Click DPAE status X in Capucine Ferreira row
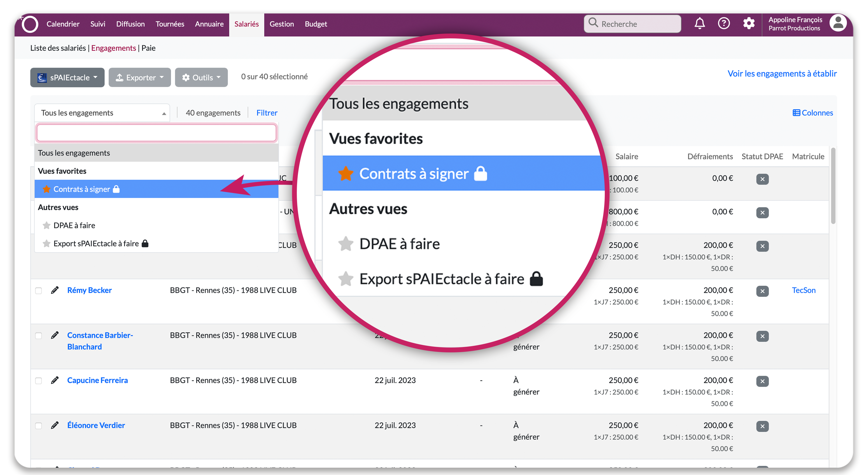 tap(762, 381)
